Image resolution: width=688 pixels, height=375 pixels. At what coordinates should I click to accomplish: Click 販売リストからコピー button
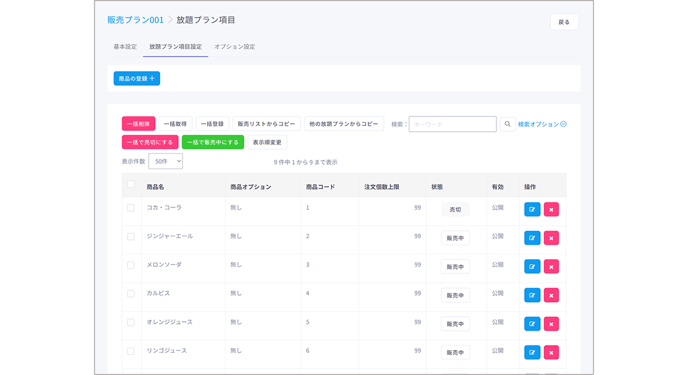tap(266, 124)
